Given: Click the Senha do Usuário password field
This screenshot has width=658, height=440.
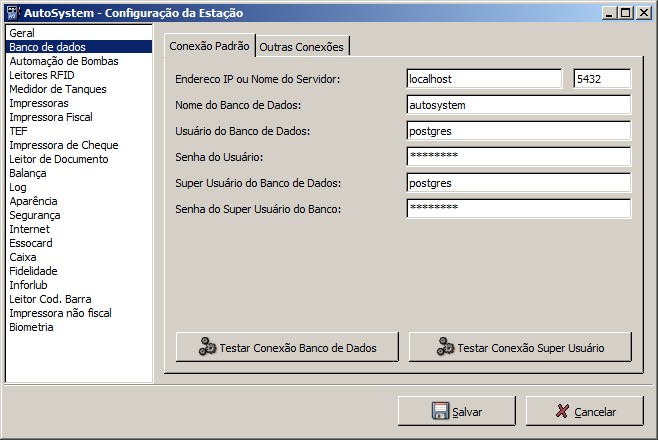Looking at the screenshot, I should tap(518, 157).
